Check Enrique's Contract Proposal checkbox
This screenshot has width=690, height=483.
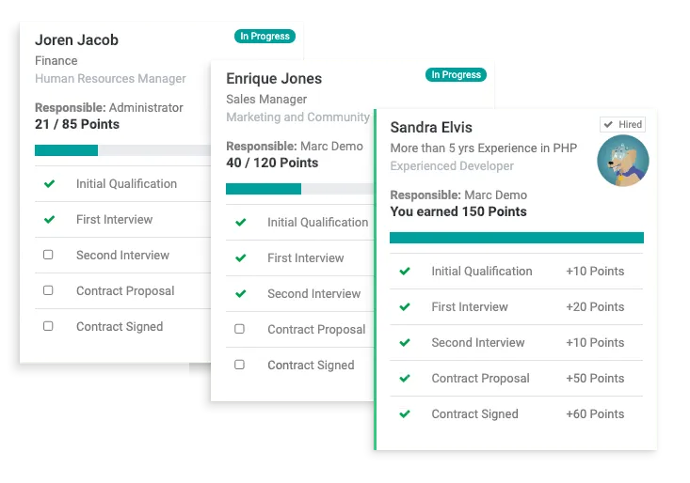coord(239,329)
